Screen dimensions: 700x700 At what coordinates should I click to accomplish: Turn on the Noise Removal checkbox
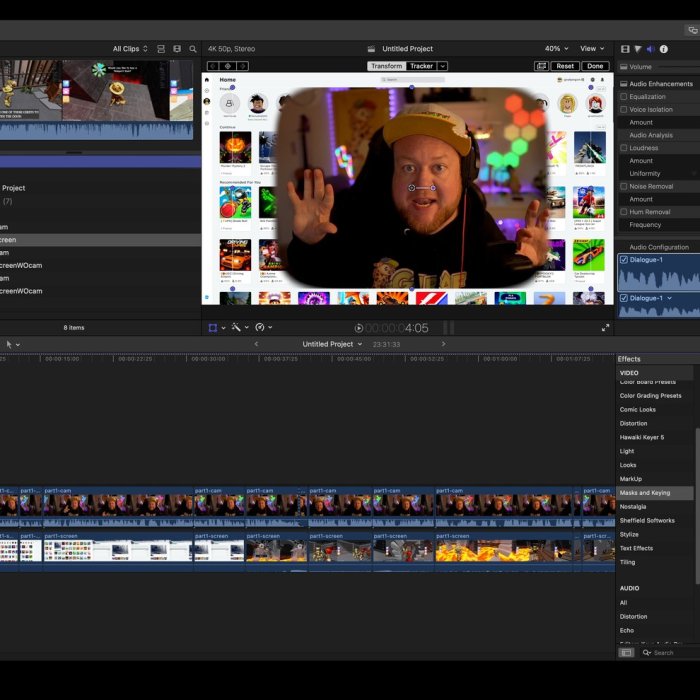click(x=624, y=186)
